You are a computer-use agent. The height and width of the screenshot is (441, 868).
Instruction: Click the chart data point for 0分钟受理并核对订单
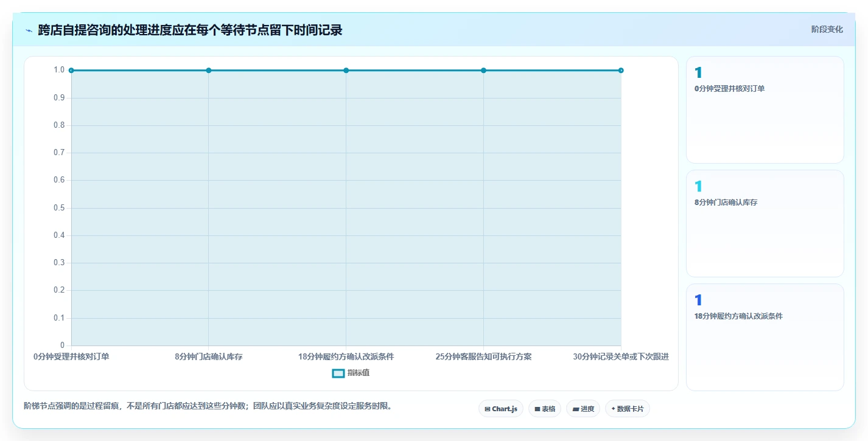[71, 71]
